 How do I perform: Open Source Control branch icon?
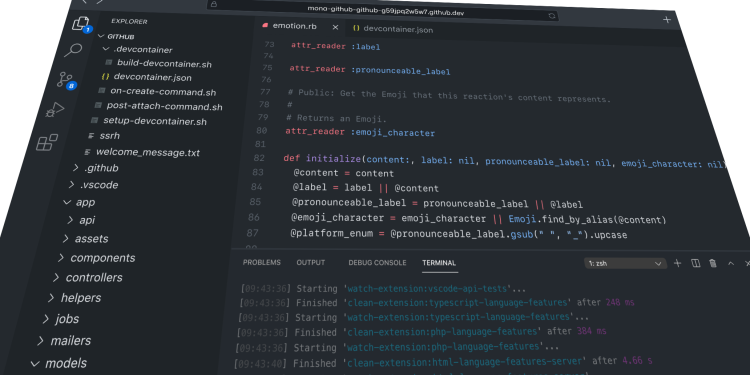(x=65, y=79)
